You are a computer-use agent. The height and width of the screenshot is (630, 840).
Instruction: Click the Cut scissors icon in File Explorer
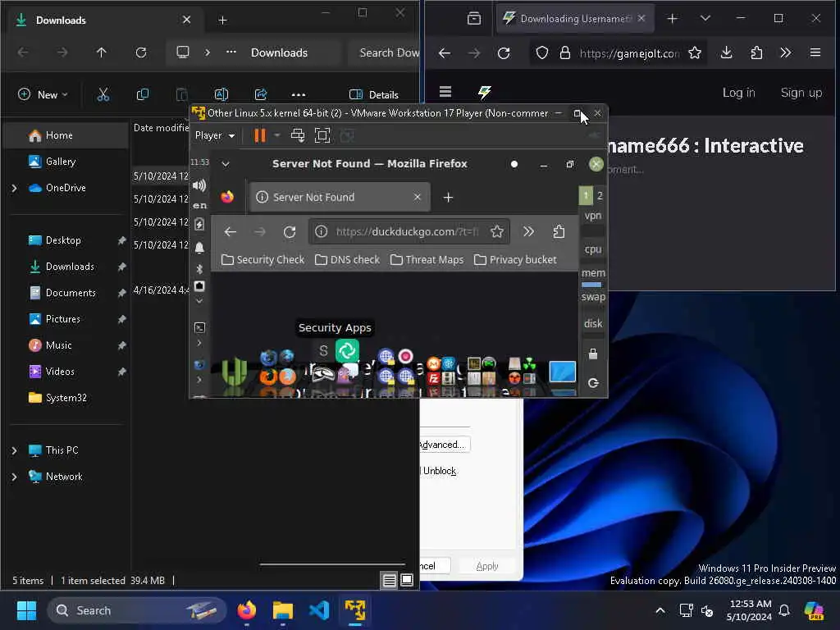pyautogui.click(x=103, y=95)
